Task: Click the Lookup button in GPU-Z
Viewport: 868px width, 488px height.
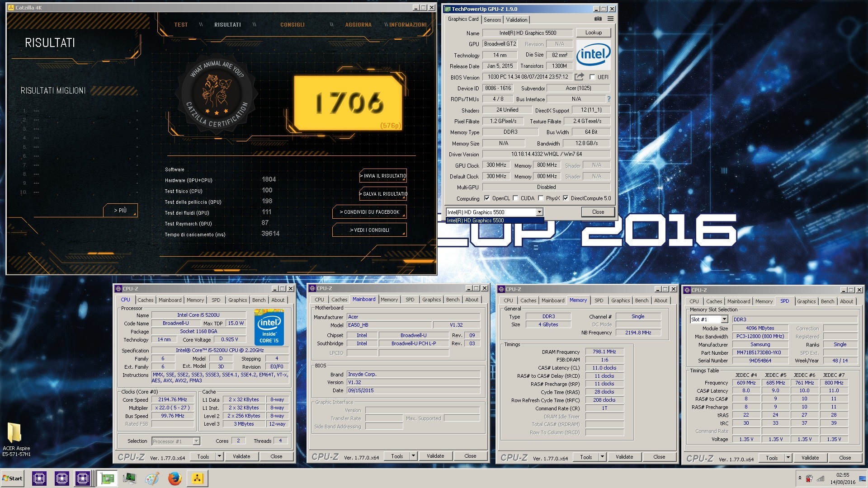Action: [x=593, y=33]
